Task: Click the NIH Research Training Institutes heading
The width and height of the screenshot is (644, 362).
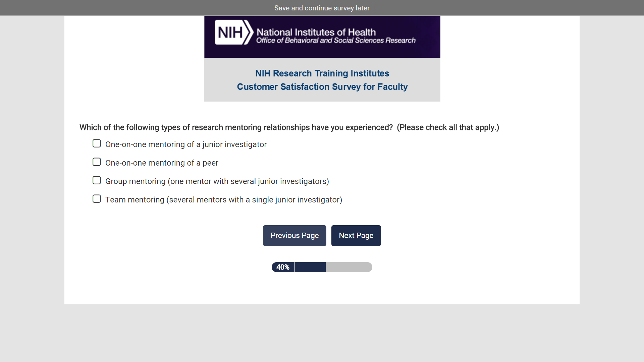Action: point(322,73)
